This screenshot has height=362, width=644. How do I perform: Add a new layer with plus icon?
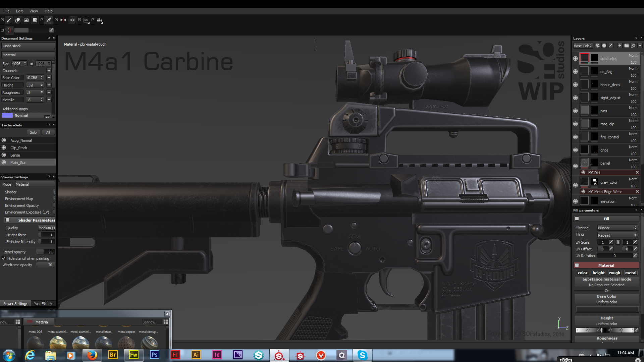tap(620, 46)
